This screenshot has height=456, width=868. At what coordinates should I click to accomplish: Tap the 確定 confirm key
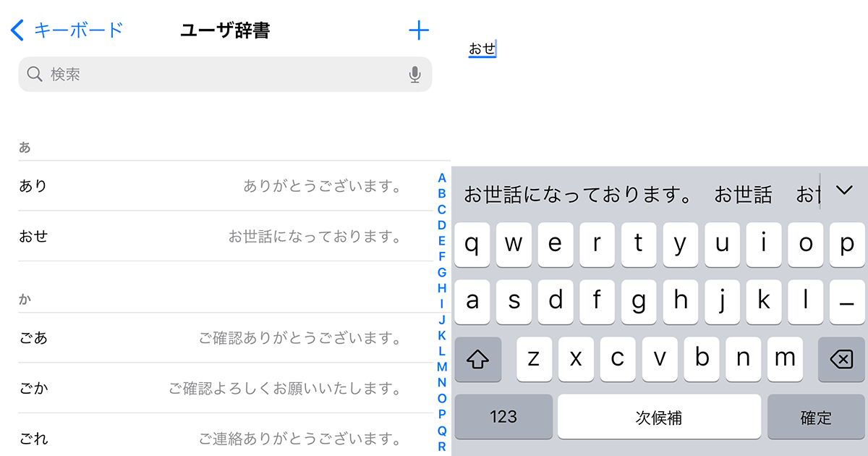tap(816, 416)
